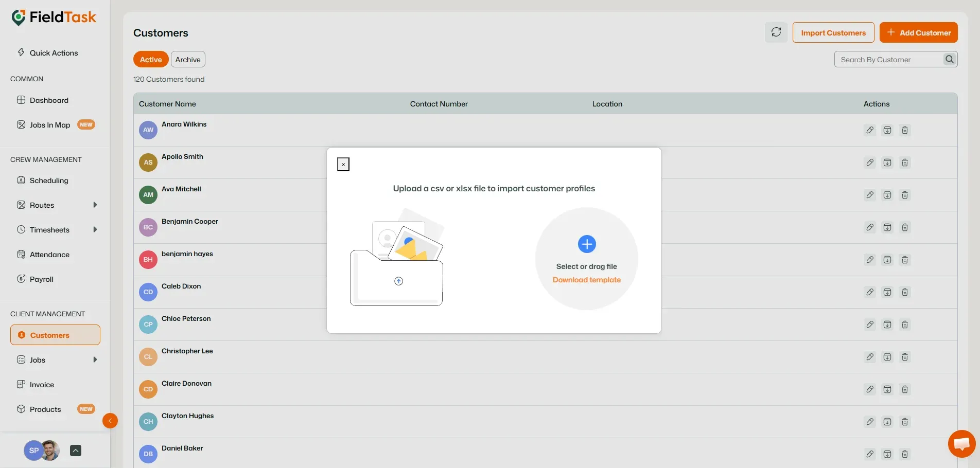The width and height of the screenshot is (980, 468).
Task: Click the Select or drag file text
Action: click(x=587, y=266)
